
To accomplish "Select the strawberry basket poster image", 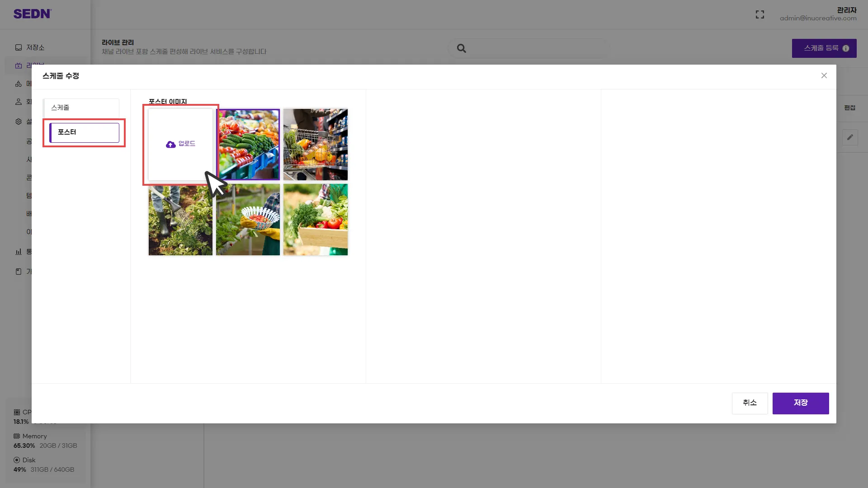I will click(x=248, y=220).
